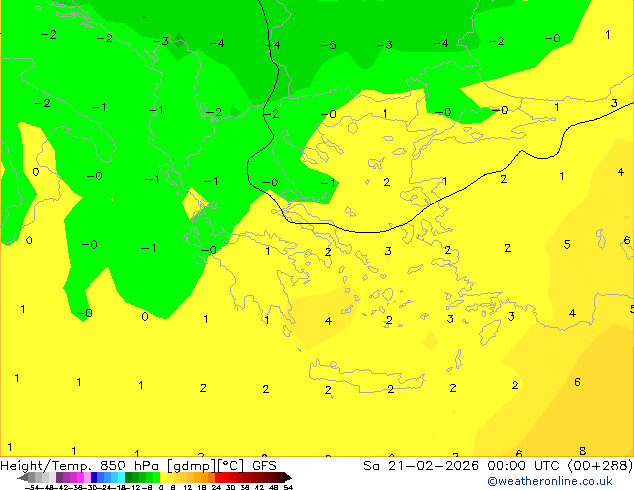The width and height of the screenshot is (634, 490).
Task: Click the island of Crete outline
Action: coord(367,376)
